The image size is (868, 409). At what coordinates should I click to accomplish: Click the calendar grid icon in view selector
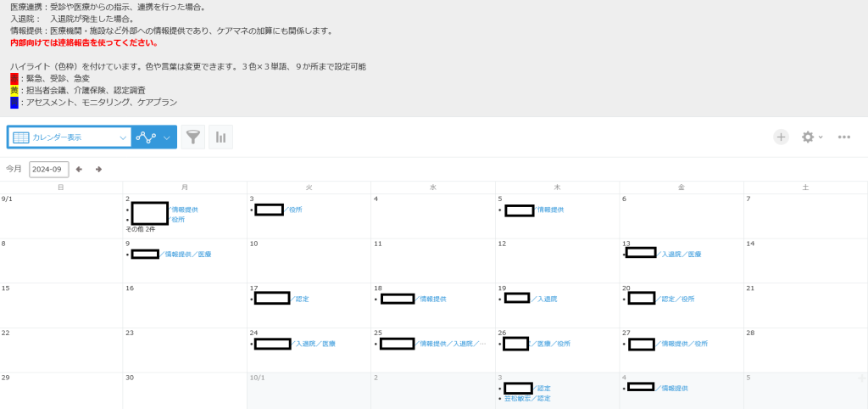pos(20,137)
